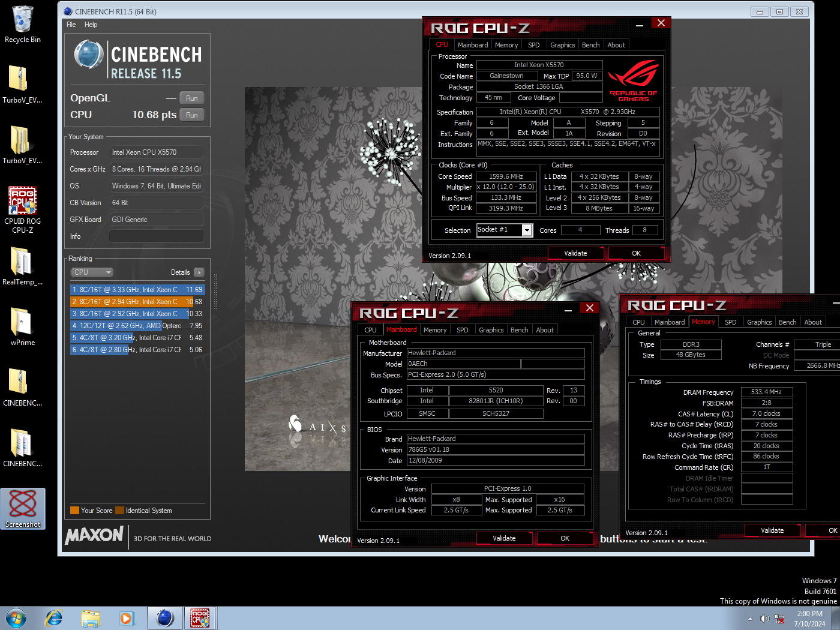
Task: Select ranking row 8C/16T @ 2.92 GHz
Action: [137, 314]
